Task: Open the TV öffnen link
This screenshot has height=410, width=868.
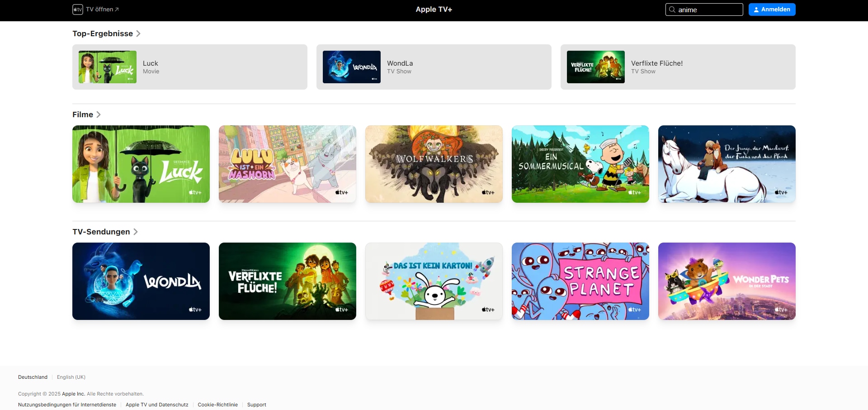Action: coord(102,10)
